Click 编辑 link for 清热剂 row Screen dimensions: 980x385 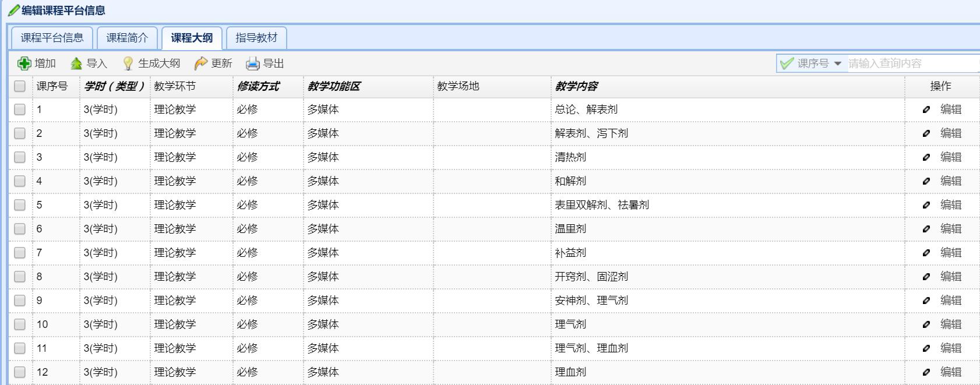[951, 157]
